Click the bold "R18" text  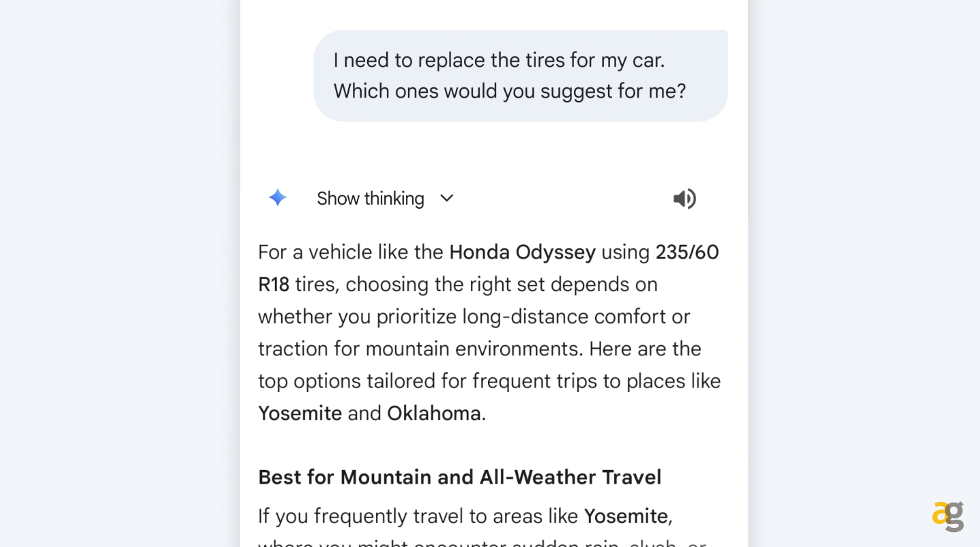point(274,284)
